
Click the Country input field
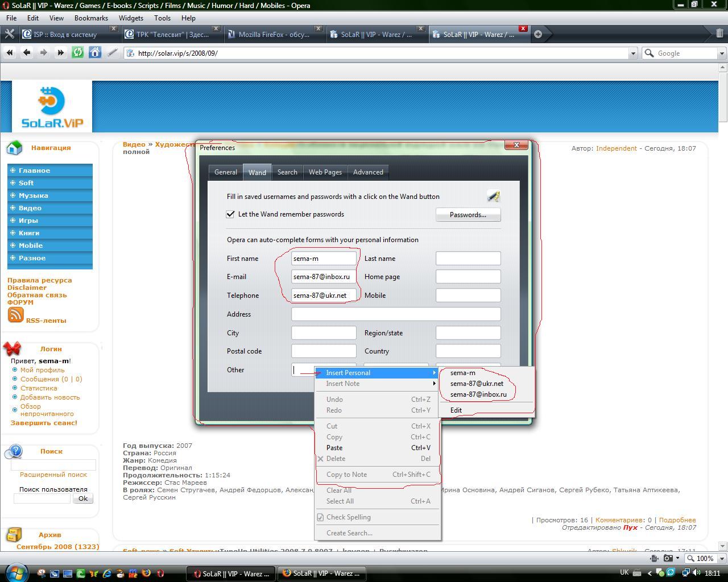coord(468,351)
